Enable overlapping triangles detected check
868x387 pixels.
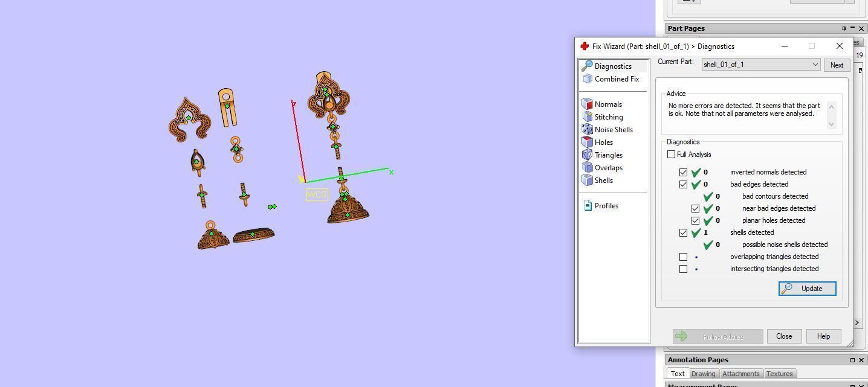(683, 257)
